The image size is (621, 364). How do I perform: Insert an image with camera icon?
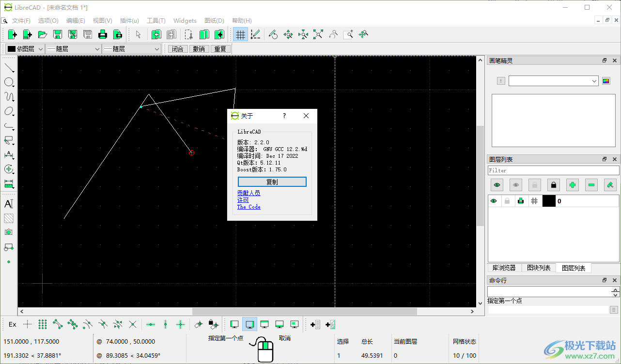point(9,232)
